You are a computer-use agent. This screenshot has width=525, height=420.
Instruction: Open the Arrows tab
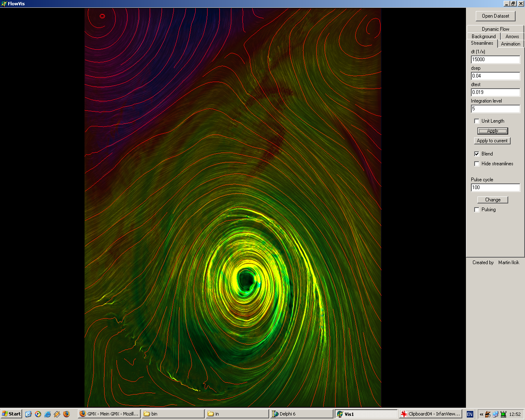coord(512,37)
